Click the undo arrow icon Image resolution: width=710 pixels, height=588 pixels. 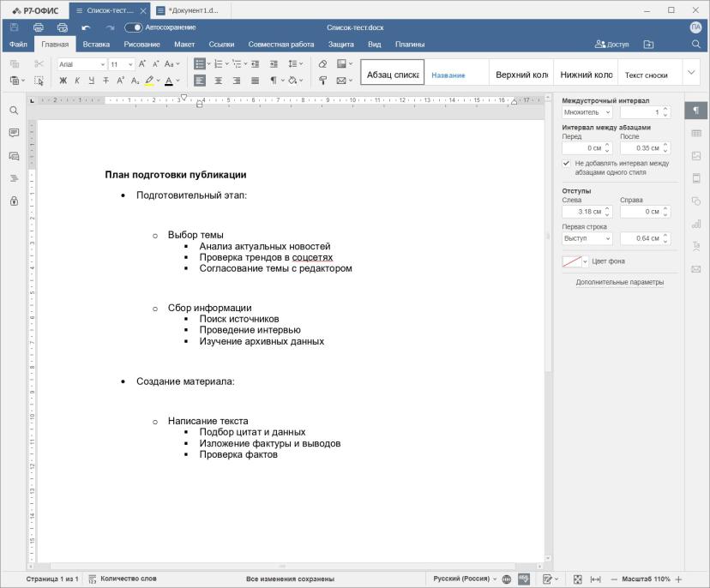pos(86,27)
